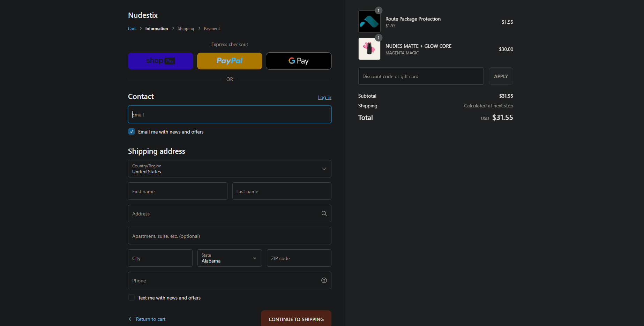Click NUDIES MATTE + GLOW CORE item name
644x326 pixels.
(418, 46)
